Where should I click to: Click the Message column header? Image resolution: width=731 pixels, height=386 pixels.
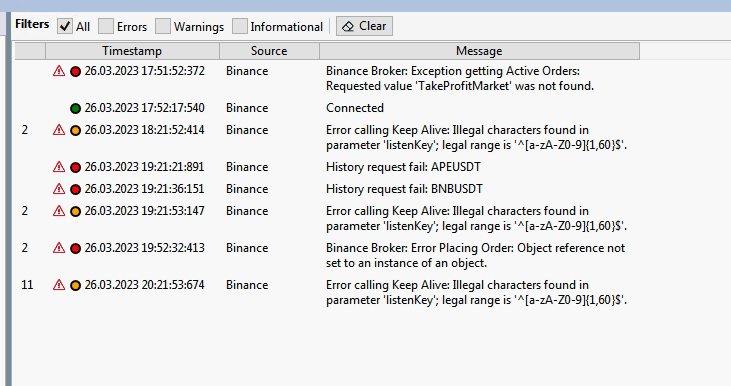click(x=479, y=51)
